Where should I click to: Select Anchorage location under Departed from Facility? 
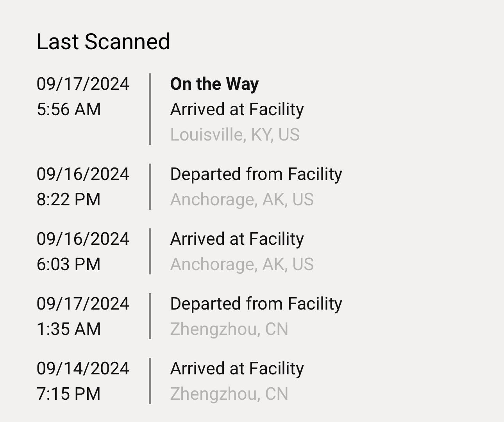[x=242, y=199]
